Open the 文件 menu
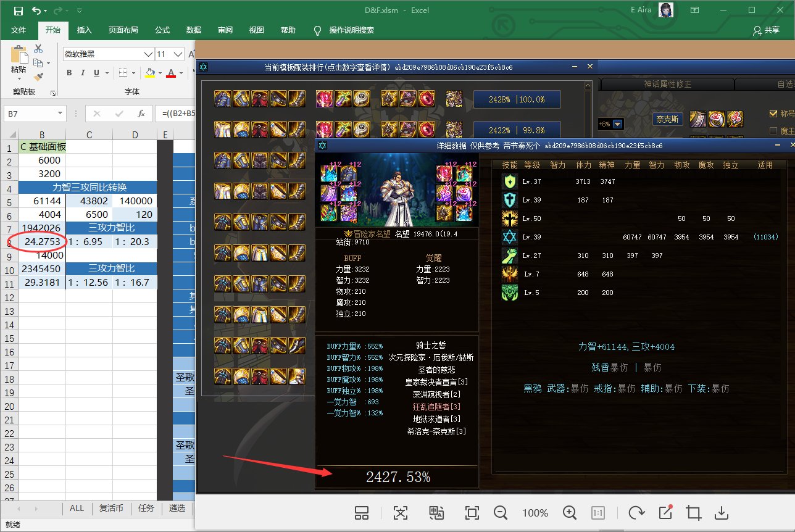The height and width of the screenshot is (532, 795). pos(19,30)
